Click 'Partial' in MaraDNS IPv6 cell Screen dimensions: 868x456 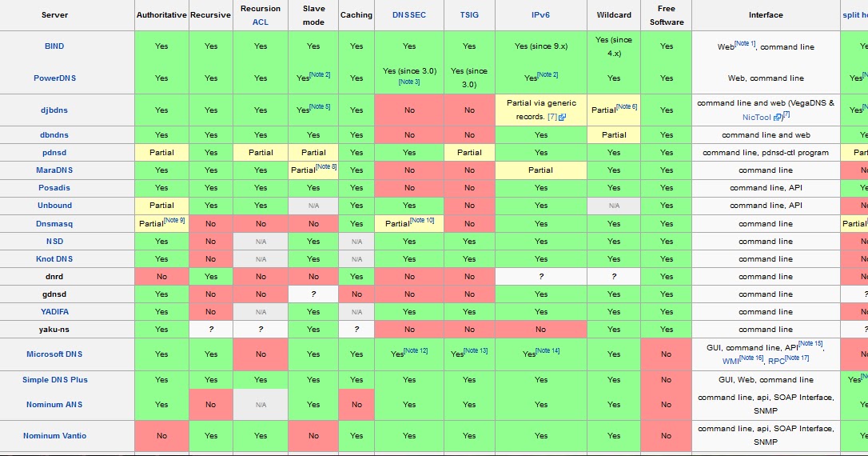coord(541,170)
